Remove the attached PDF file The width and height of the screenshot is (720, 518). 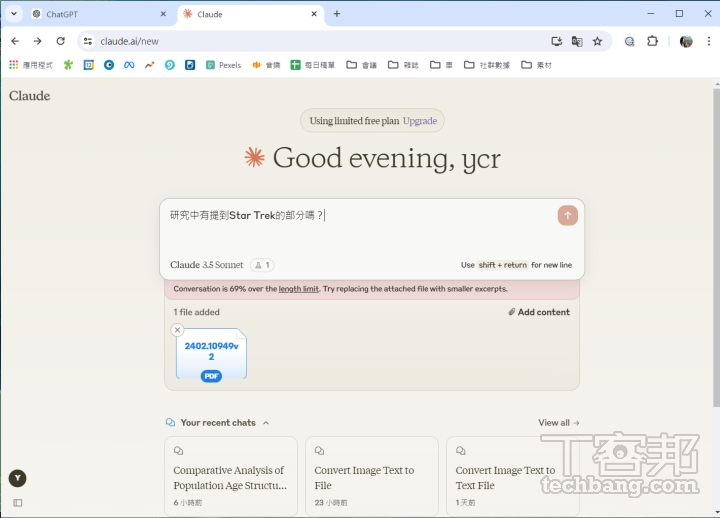point(177,330)
